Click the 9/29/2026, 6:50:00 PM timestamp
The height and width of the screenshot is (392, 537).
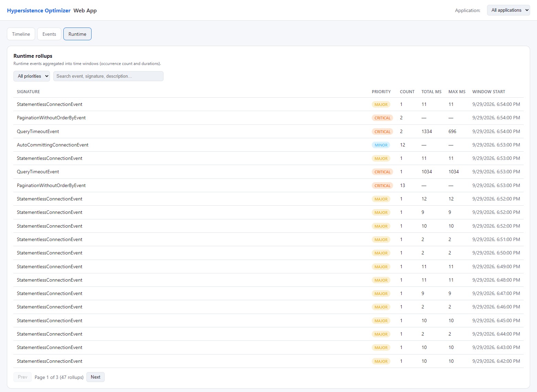click(496, 253)
